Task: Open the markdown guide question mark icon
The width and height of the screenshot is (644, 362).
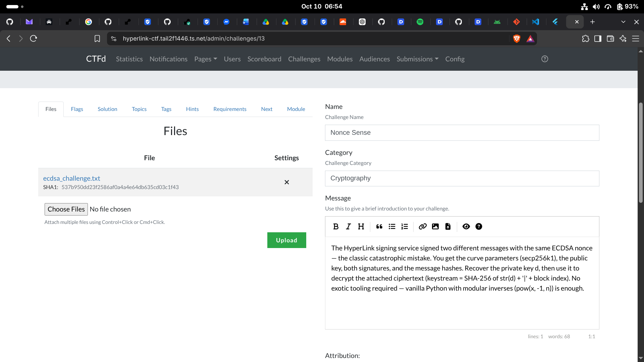Action: point(479,227)
